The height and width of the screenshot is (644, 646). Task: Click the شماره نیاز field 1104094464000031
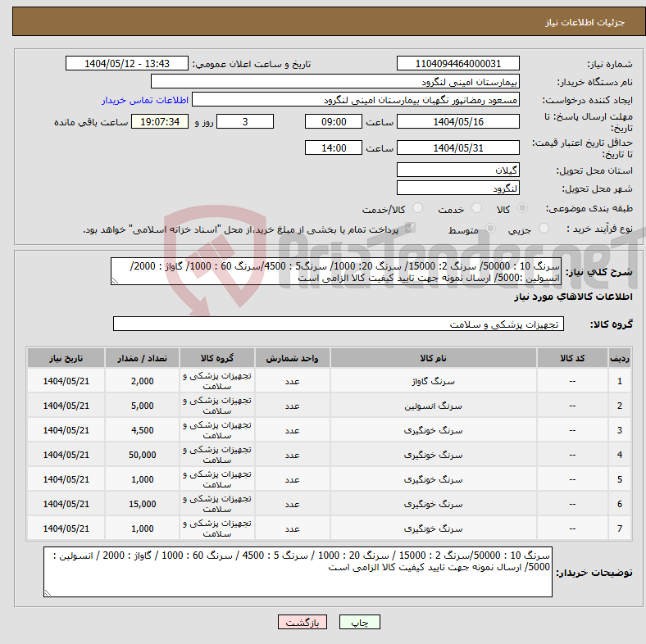coord(458,63)
